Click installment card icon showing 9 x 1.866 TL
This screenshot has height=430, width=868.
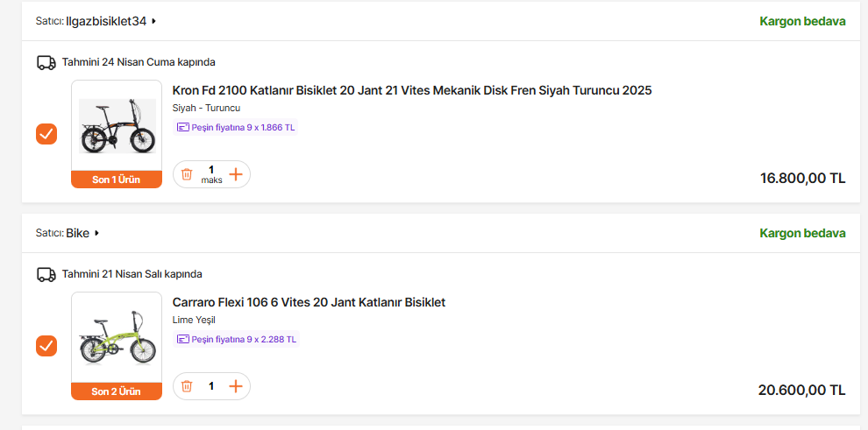pyautogui.click(x=182, y=127)
